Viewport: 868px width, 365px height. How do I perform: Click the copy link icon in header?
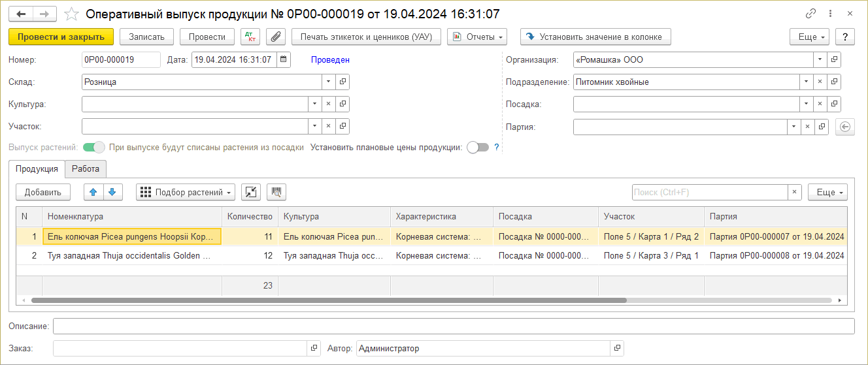[810, 14]
